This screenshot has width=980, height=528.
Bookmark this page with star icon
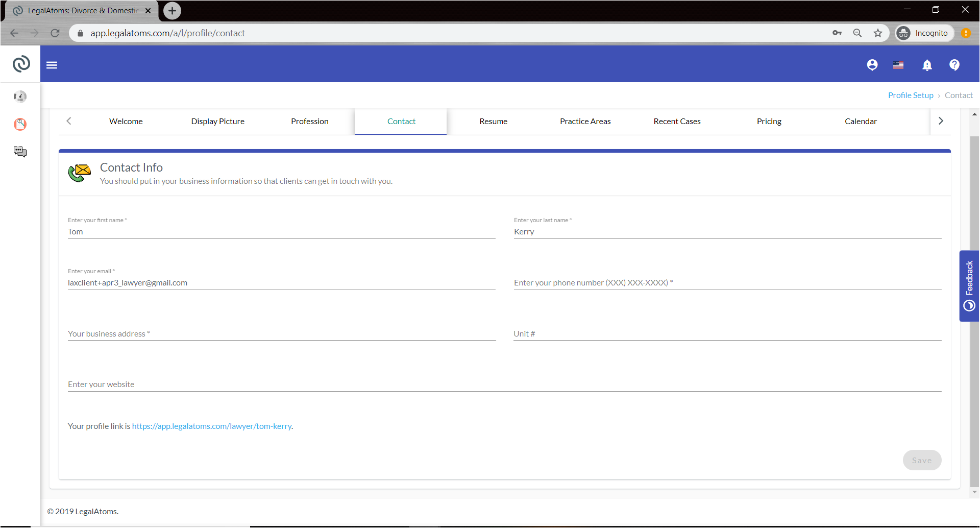[x=878, y=33]
